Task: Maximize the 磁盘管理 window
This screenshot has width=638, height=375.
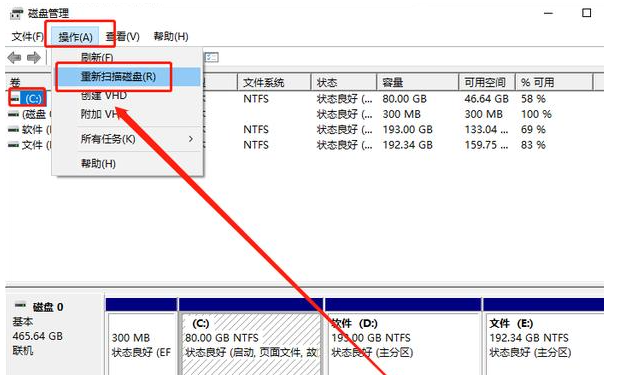Action: pos(586,13)
